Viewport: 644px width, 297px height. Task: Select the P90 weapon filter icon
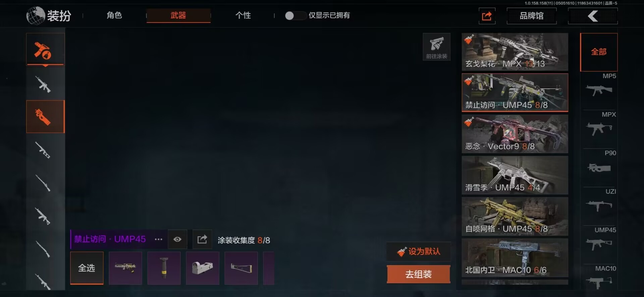tap(599, 168)
